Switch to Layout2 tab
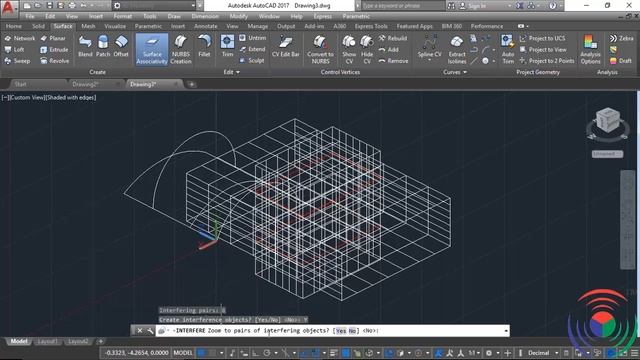Image resolution: width=640 pixels, height=360 pixels. coord(78,341)
